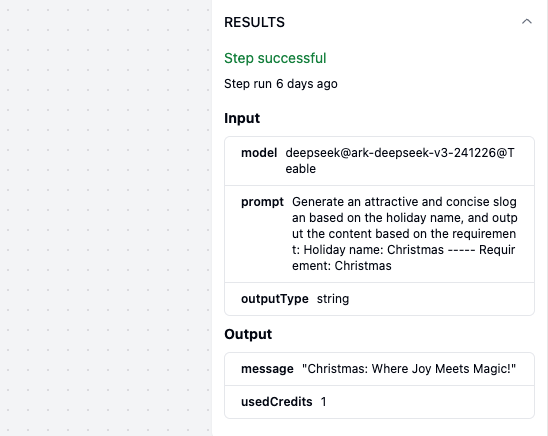This screenshot has height=436, width=548.
Task: Click the Step run 6 days ago text
Action: point(281,84)
